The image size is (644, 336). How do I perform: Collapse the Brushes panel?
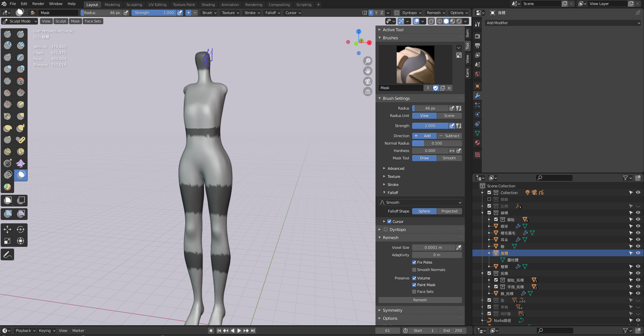(x=390, y=38)
